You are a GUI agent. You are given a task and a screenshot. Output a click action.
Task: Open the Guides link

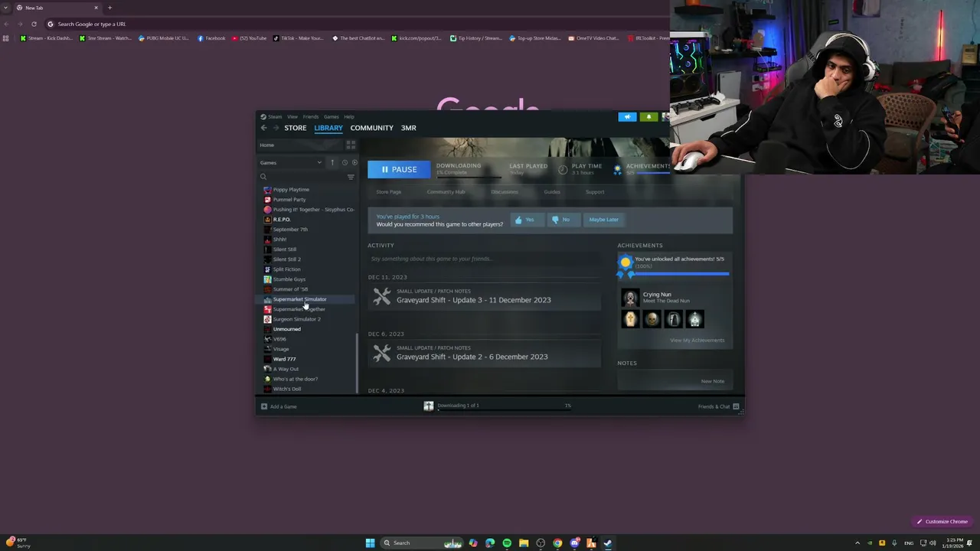(552, 192)
